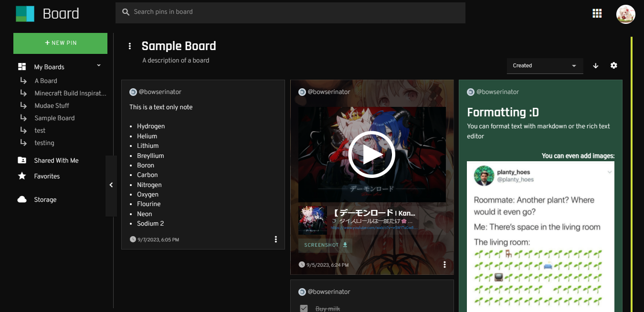Click the small video thumbnail
This screenshot has height=312, width=644.
(x=313, y=220)
